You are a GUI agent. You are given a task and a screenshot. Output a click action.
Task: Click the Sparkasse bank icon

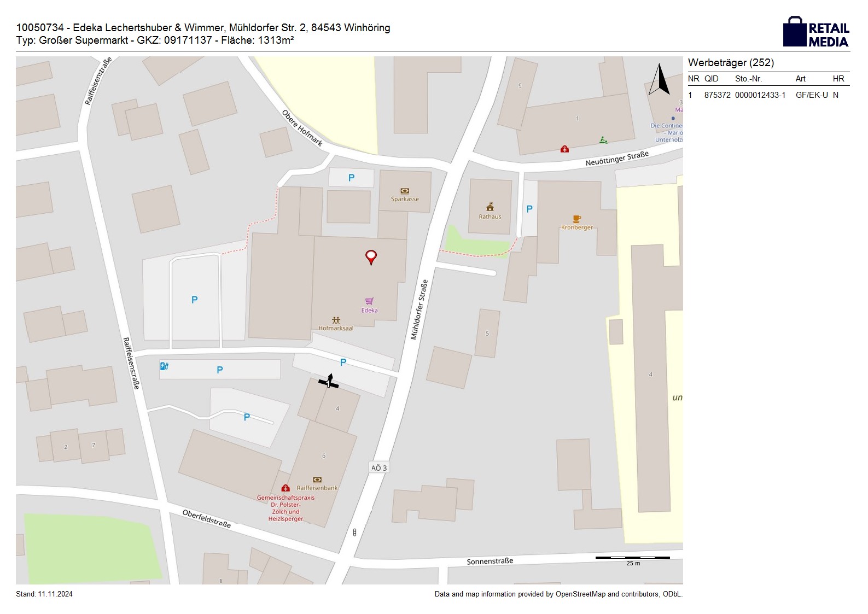[x=405, y=191]
